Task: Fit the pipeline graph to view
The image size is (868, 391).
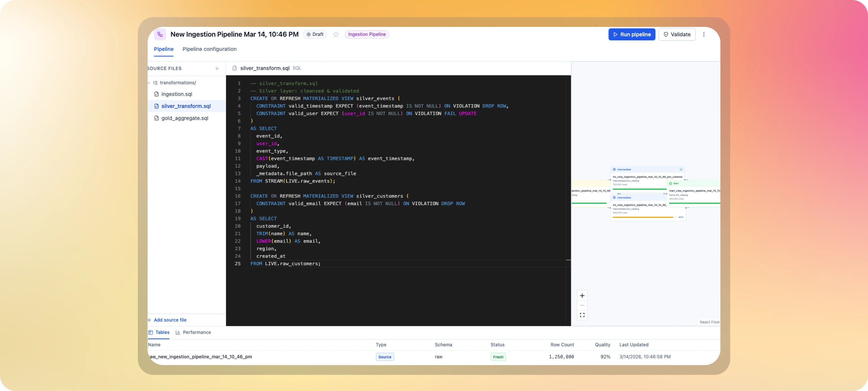Action: point(582,315)
